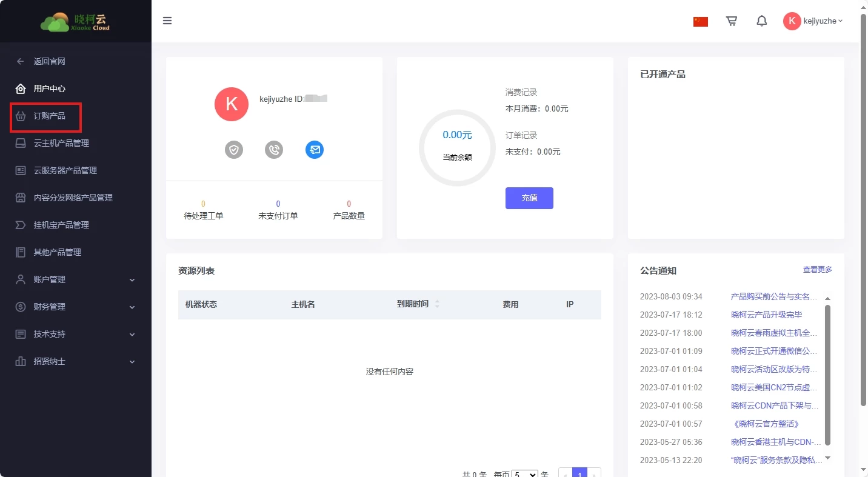Expand the 财务管理 submenu chevron

coord(132,307)
